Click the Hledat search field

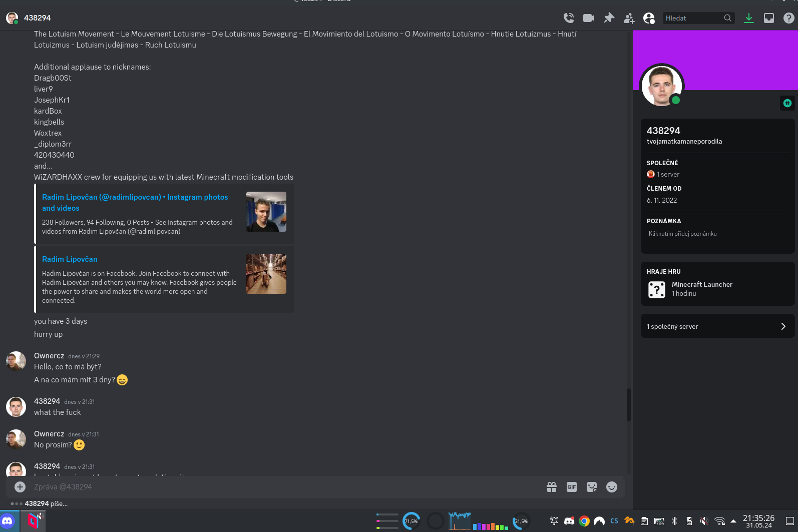[x=693, y=18]
